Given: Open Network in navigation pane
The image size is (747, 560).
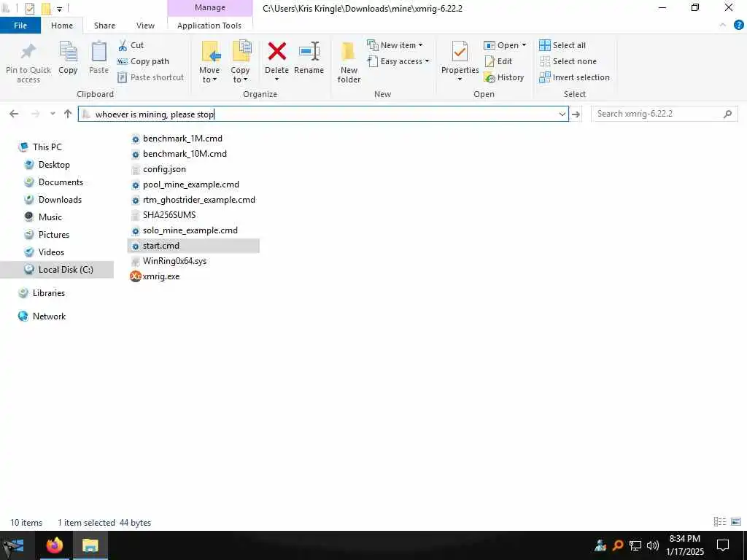Looking at the screenshot, I should 49,316.
